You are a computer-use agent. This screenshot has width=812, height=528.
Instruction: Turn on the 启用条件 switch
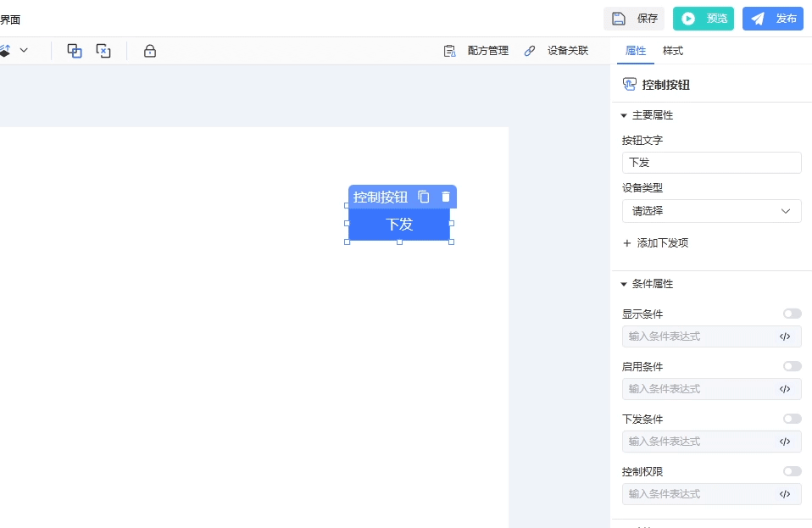pos(792,366)
